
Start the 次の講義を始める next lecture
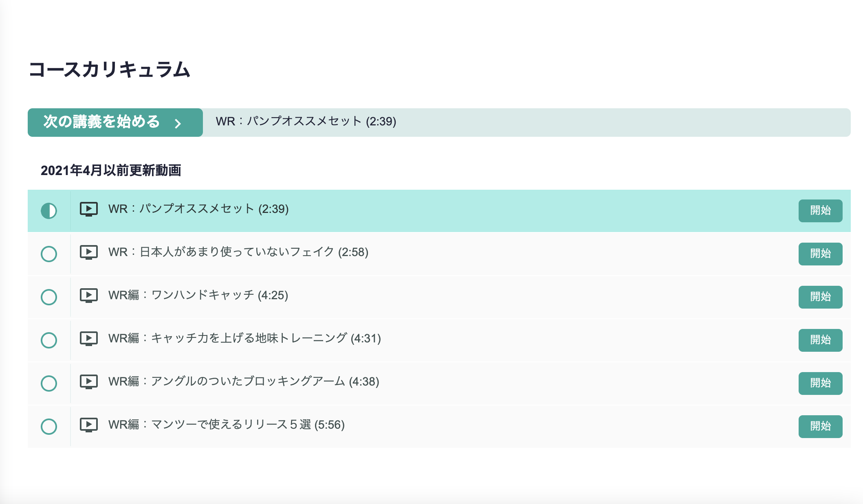(102, 122)
